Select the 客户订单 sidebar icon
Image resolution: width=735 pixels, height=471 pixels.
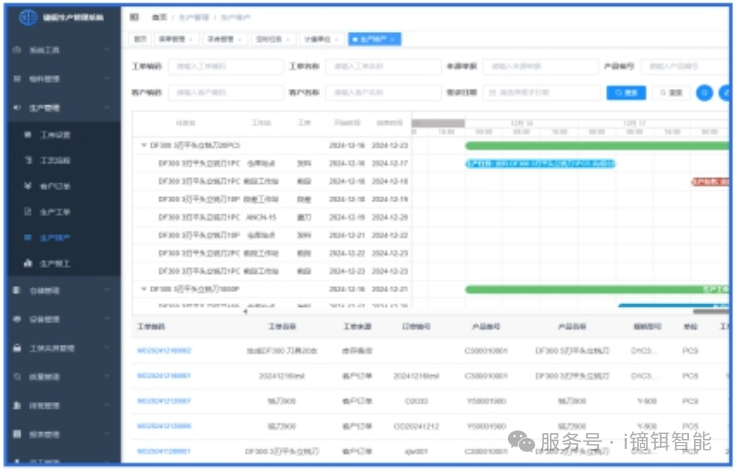[28, 186]
